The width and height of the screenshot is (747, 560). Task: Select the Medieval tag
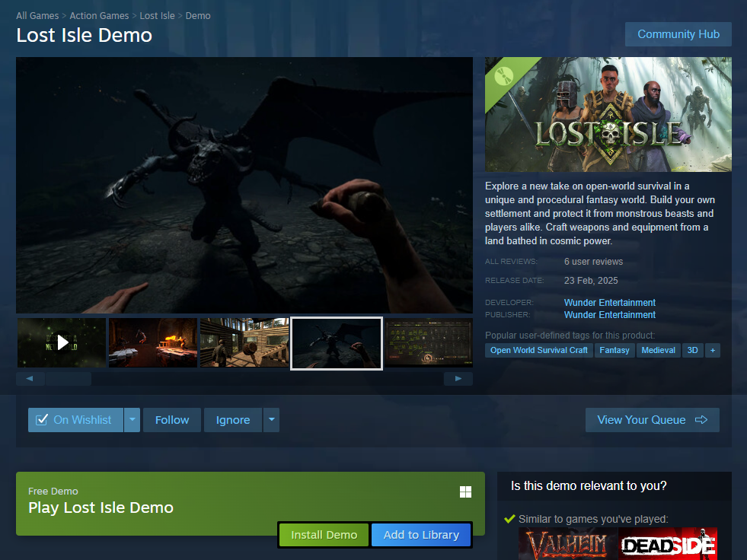tap(659, 351)
